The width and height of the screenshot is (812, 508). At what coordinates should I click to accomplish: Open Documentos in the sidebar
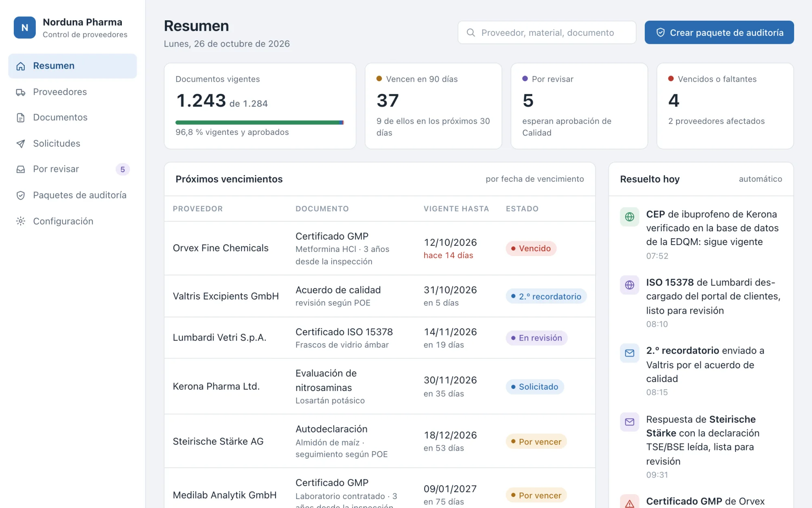tap(73, 117)
